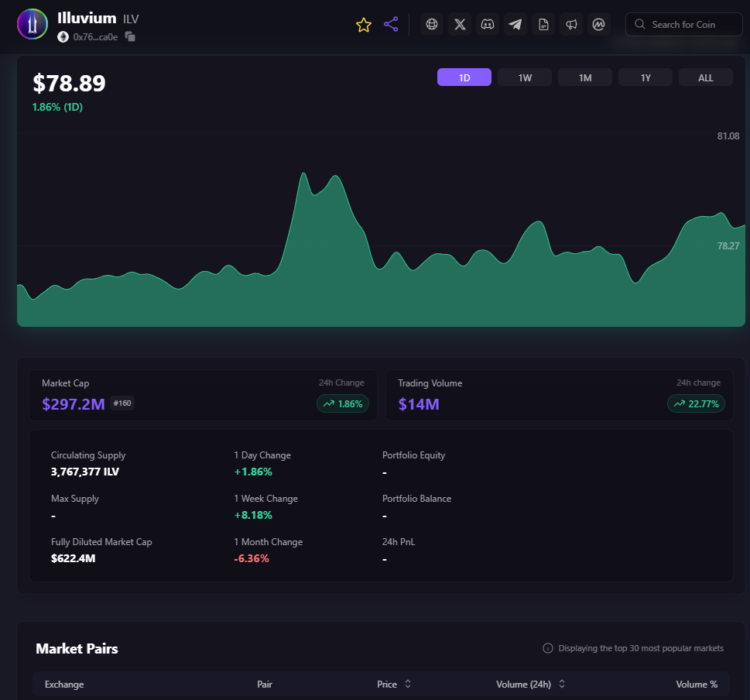The image size is (750, 700).
Task: Add Illuvium to favorites with star icon
Action: click(364, 25)
